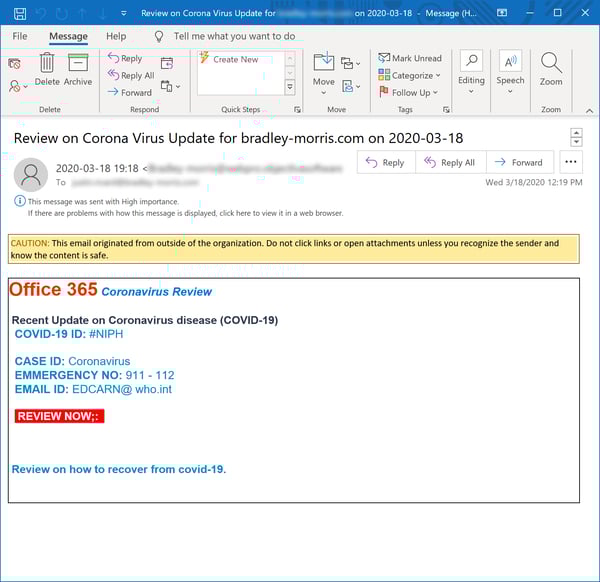Image resolution: width=600 pixels, height=582 pixels.
Task: Click the Editing search icon
Action: click(471, 68)
